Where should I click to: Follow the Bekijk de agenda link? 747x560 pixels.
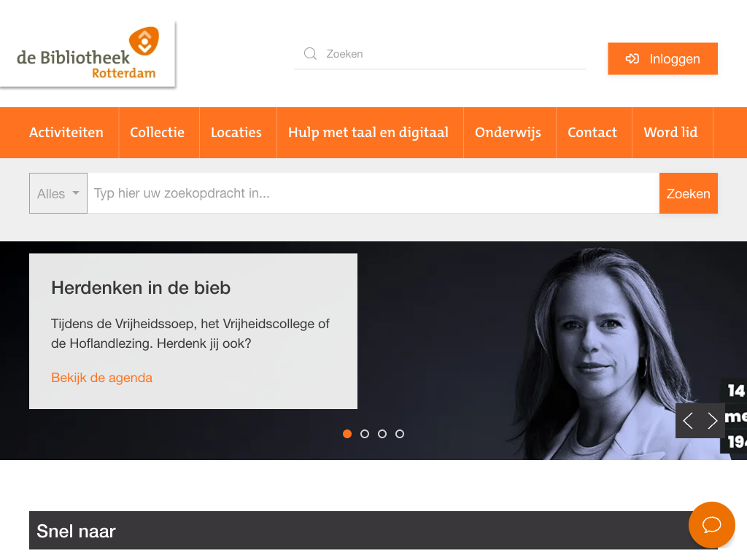point(101,378)
